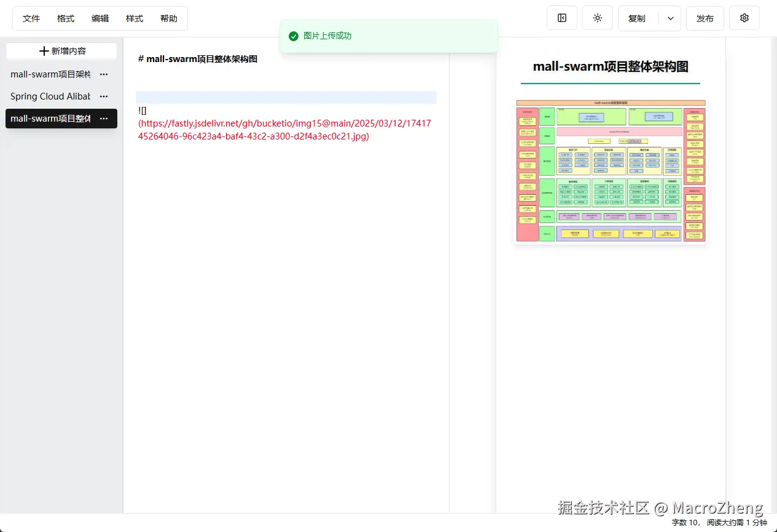Click the image URL in the editor

point(285,130)
